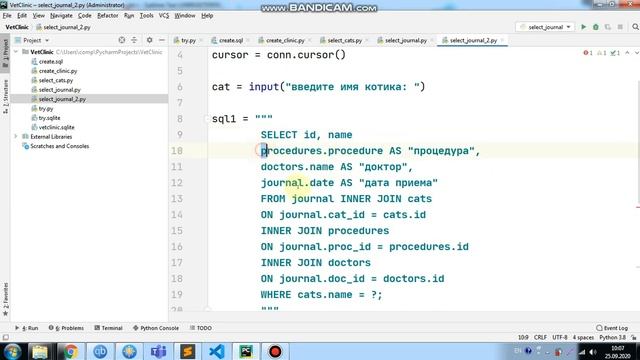
Task: Open the Problems tool window
Action: 66,328
